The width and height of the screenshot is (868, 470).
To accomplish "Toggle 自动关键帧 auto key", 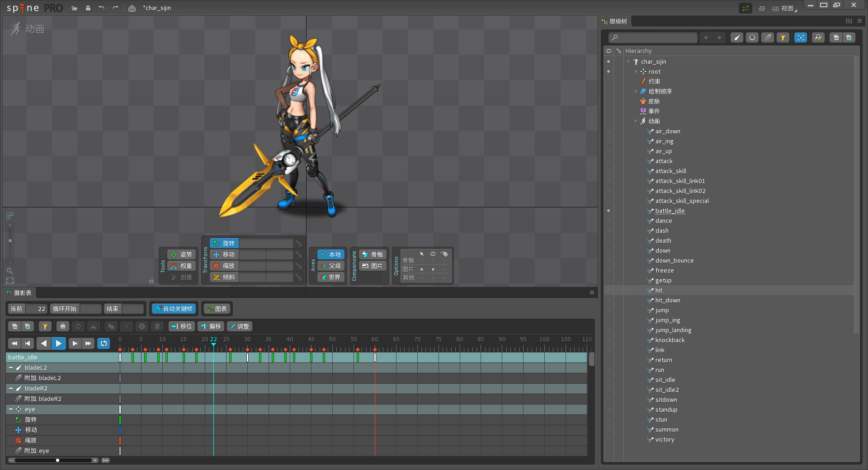I will tap(174, 309).
